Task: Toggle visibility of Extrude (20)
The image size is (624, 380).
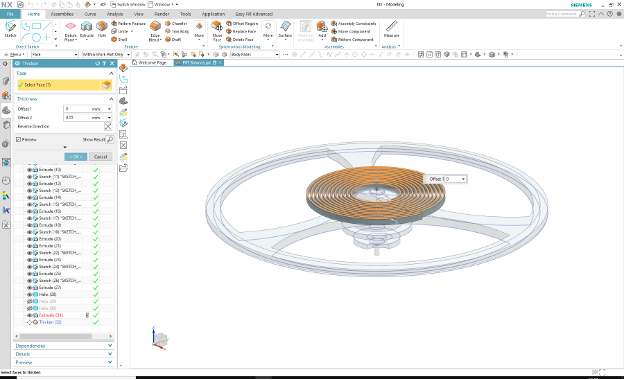Action: point(29,239)
